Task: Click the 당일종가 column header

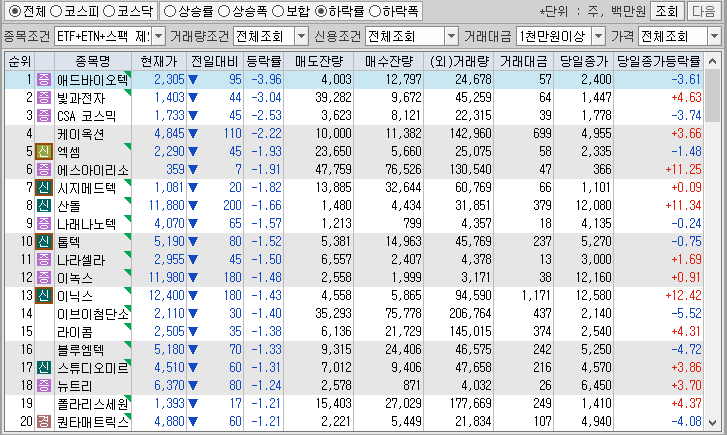Action: 583,61
